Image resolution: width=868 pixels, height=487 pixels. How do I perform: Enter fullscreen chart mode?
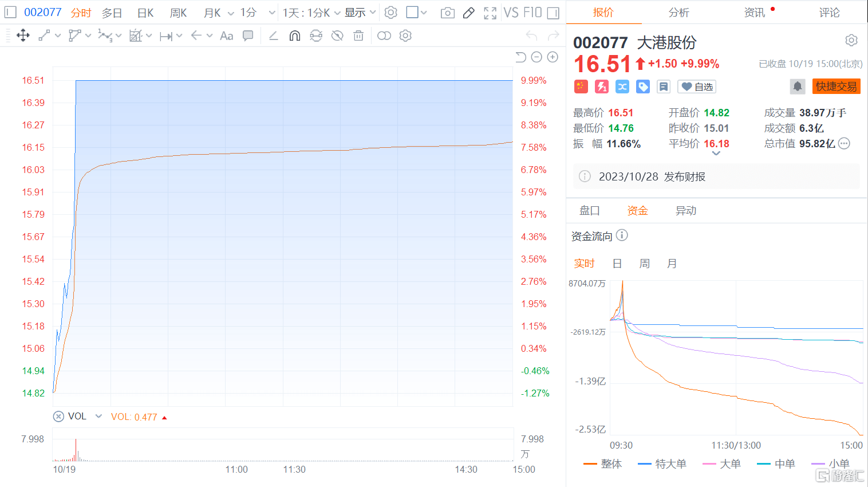click(x=490, y=12)
